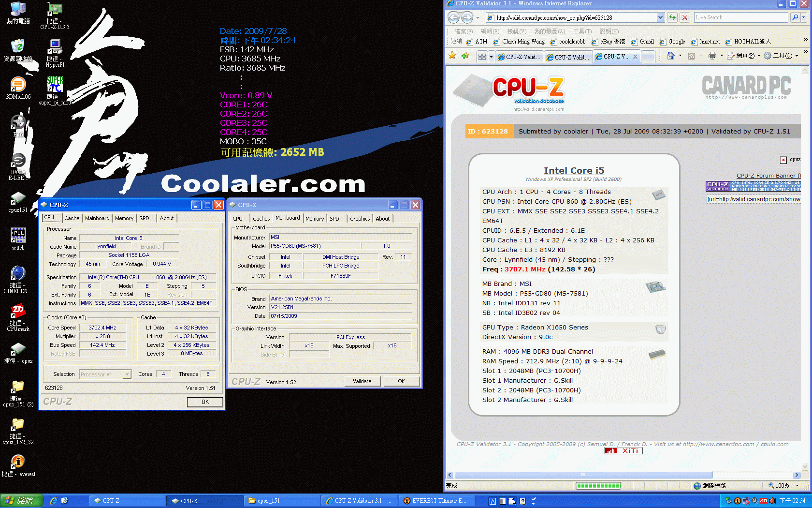Click the Live Search magnifier icon
Screen dimensions: 812x508
[x=795, y=17]
